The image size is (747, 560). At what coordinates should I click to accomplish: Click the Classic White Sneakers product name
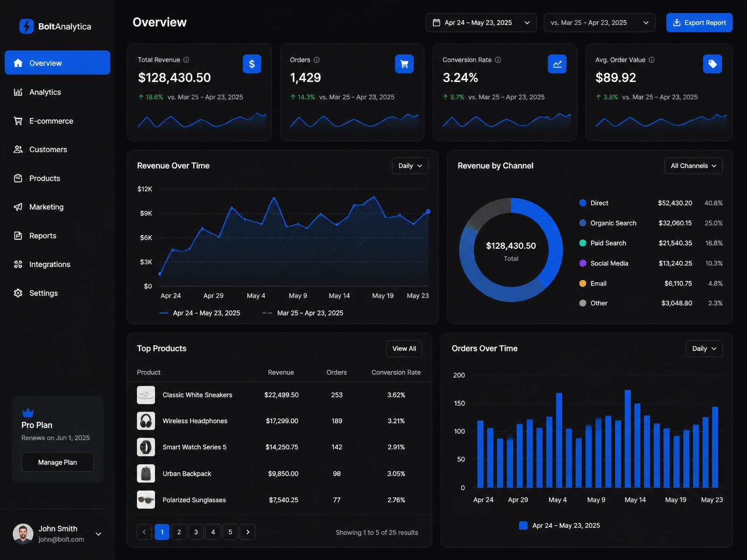coord(197,395)
